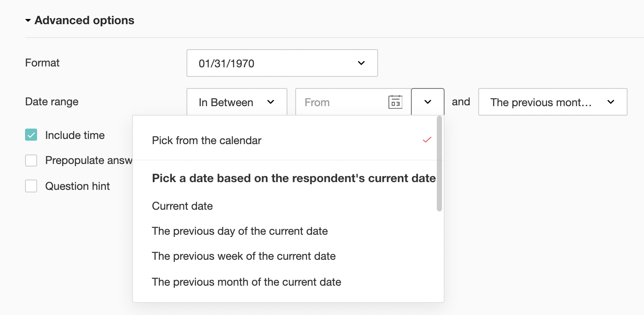
Task: Select Pick from the calendar option
Action: 207,141
